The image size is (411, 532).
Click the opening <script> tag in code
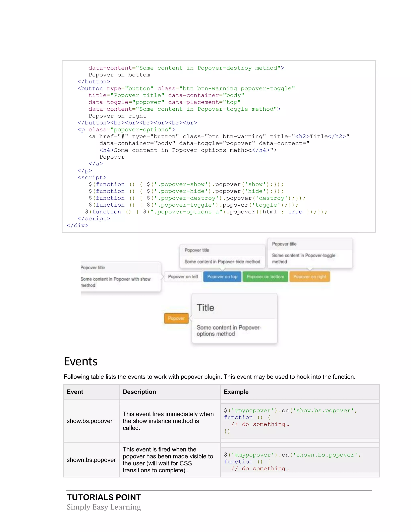click(92, 178)
